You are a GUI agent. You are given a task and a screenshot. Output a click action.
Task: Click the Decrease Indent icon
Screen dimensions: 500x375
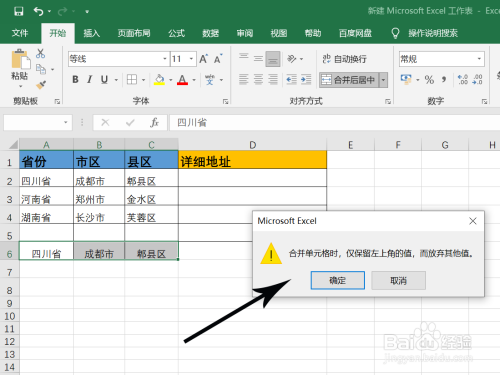(291, 79)
